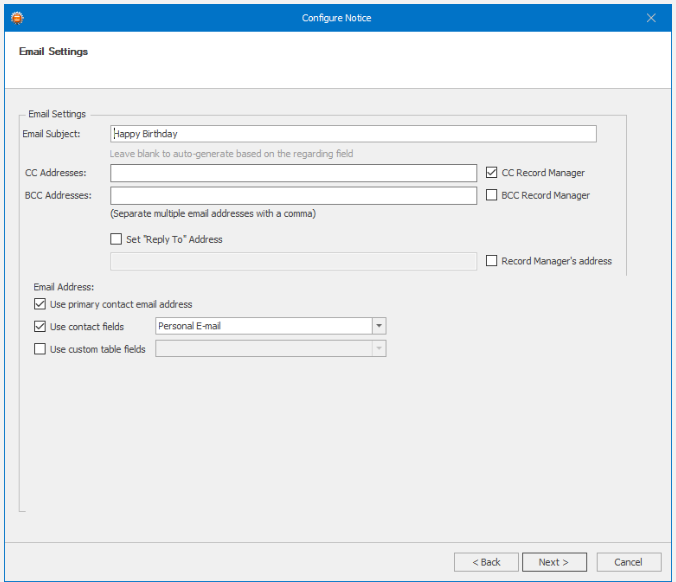Viewport: 676px width, 582px height.
Task: Toggle Use primary contact email address
Action: 40,304
